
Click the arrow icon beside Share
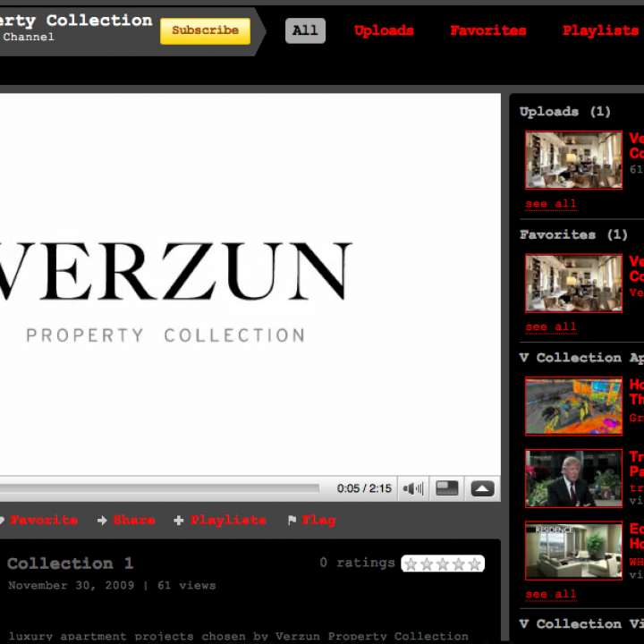[x=102, y=521]
